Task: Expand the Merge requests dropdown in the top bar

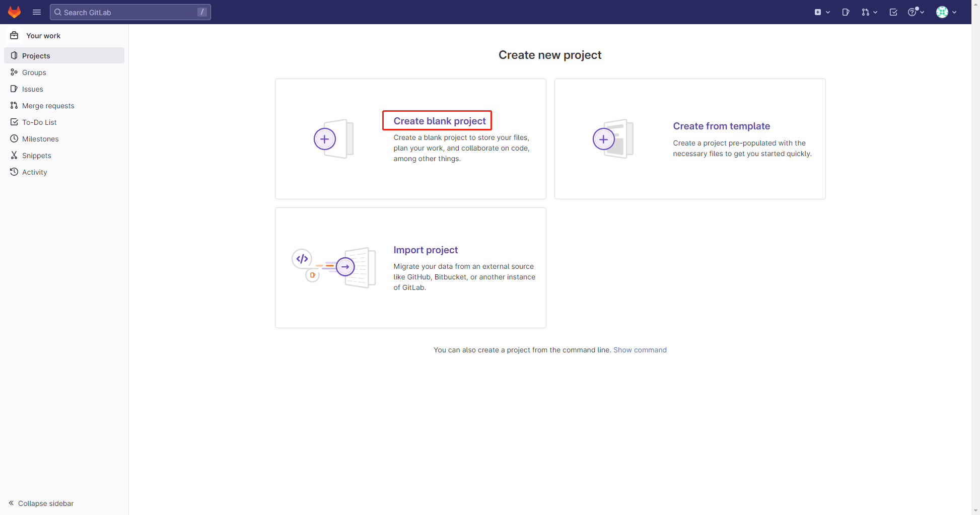Action: tap(869, 12)
